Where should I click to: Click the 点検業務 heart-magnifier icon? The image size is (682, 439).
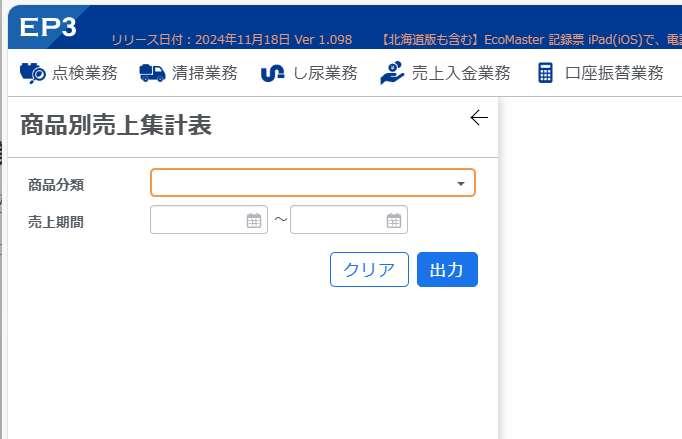pyautogui.click(x=33, y=73)
